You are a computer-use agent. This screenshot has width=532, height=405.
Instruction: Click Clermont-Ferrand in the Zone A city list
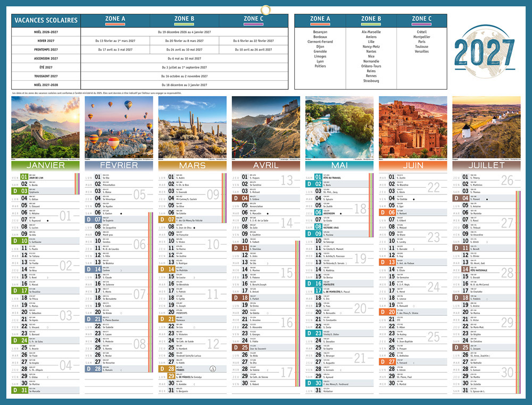pyautogui.click(x=320, y=41)
